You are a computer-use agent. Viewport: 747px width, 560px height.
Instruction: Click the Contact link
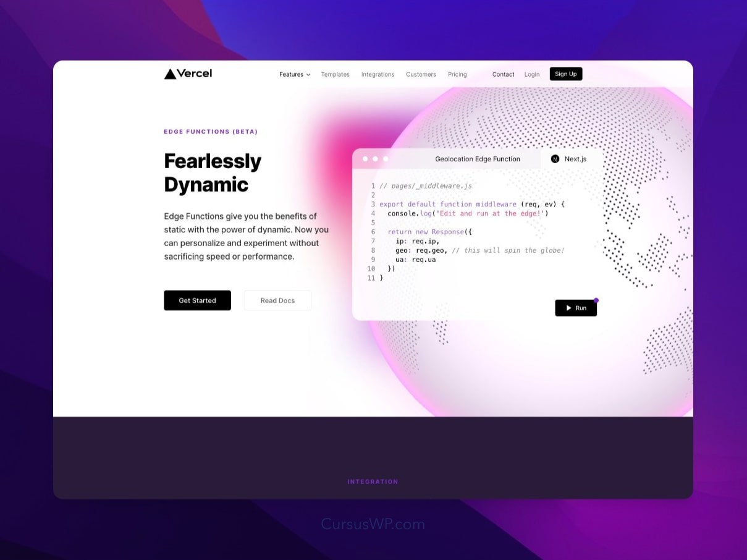(503, 74)
